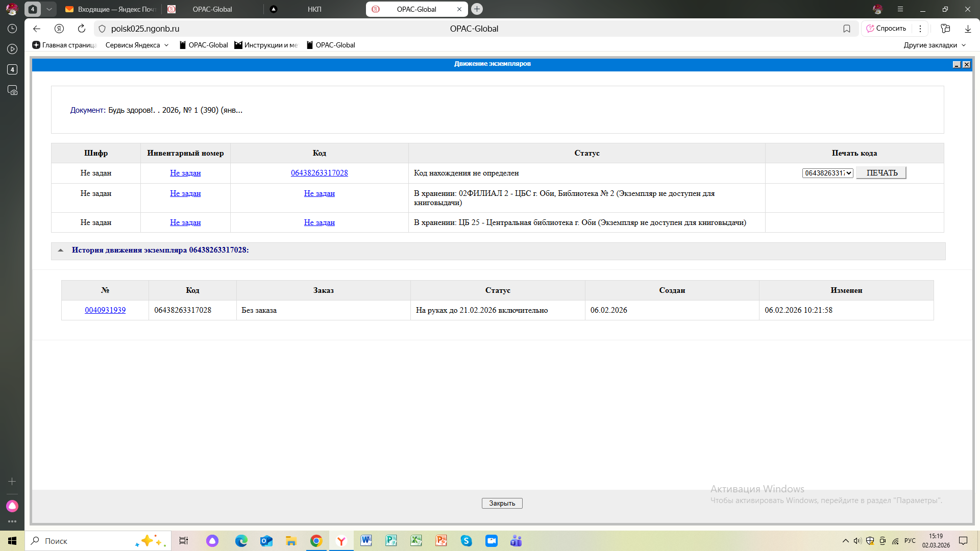The height and width of the screenshot is (551, 980).
Task: Open Excel from the Windows taskbar
Action: tap(416, 541)
